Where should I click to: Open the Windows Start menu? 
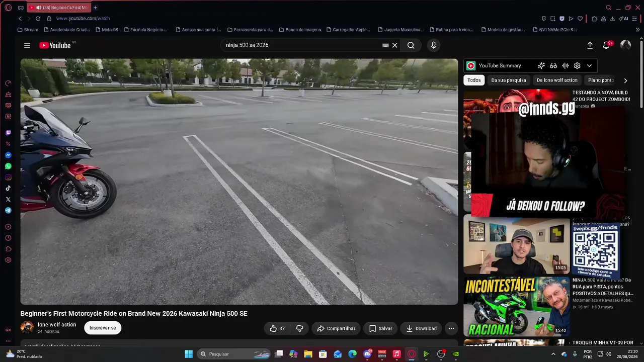[x=189, y=354]
